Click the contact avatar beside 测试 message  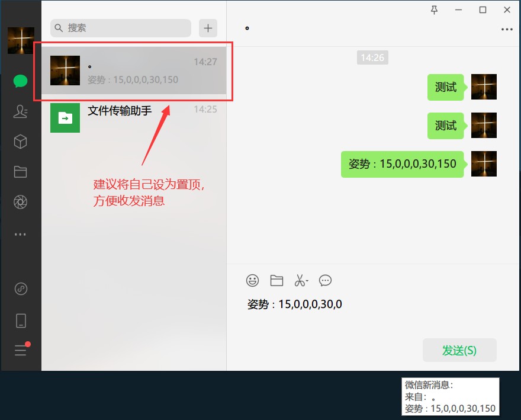pos(484,87)
